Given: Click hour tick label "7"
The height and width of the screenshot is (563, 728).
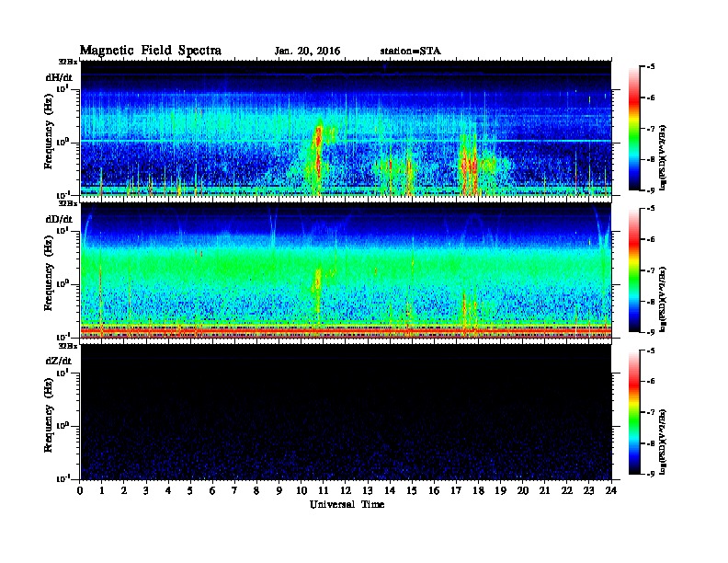Looking at the screenshot, I should coord(234,490).
